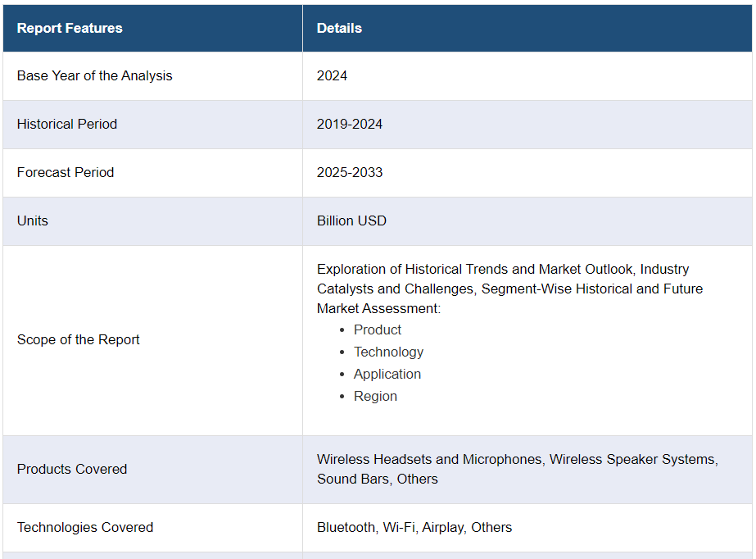The image size is (756, 559).
Task: Click the 'Application' bullet item
Action: click(x=387, y=374)
